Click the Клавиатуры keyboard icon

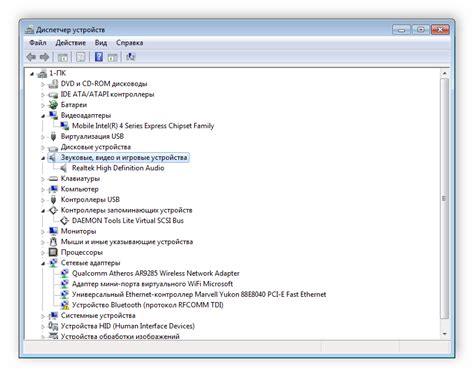pos(53,179)
